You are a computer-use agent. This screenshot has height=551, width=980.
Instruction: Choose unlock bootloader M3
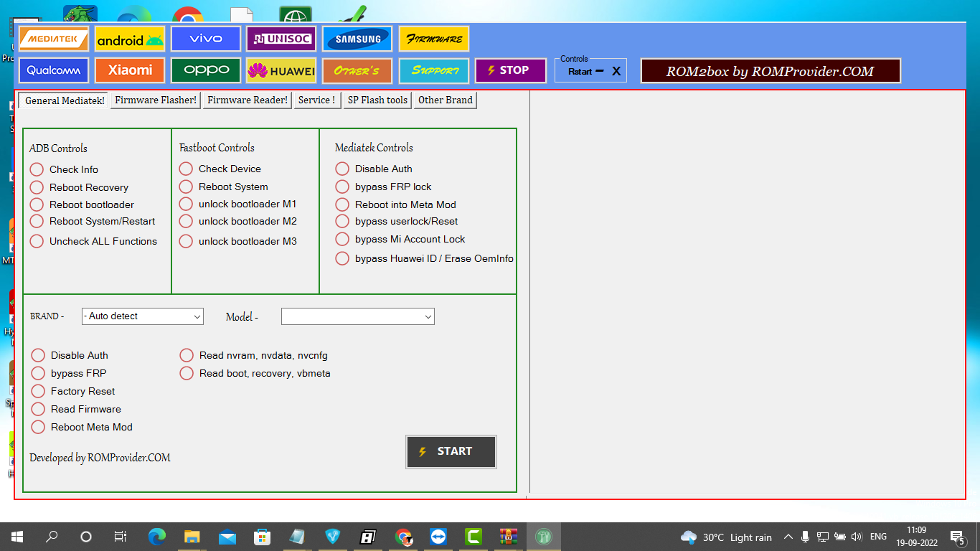pos(238,241)
